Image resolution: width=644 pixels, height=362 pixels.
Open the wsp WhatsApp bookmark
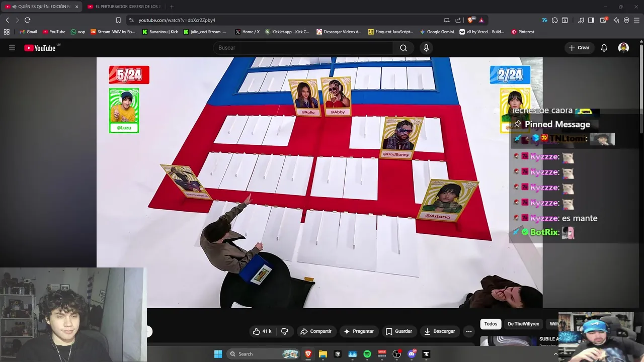pos(78,32)
